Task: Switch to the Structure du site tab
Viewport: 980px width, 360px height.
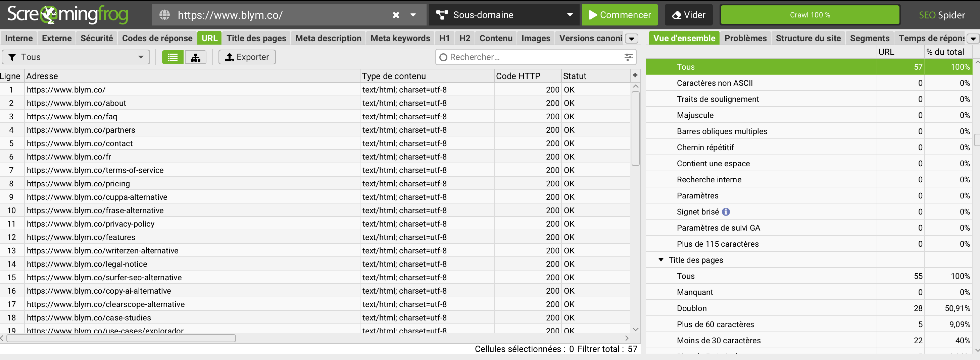Action: (x=808, y=38)
